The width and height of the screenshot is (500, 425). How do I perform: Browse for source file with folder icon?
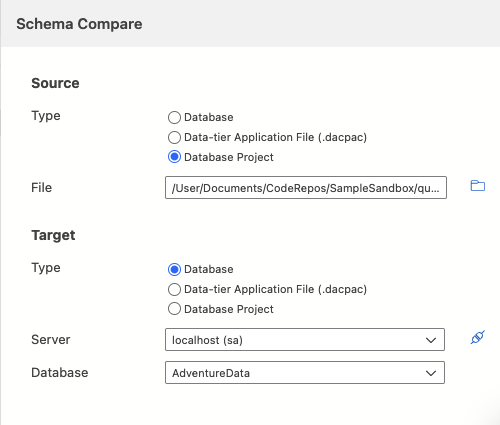click(478, 186)
